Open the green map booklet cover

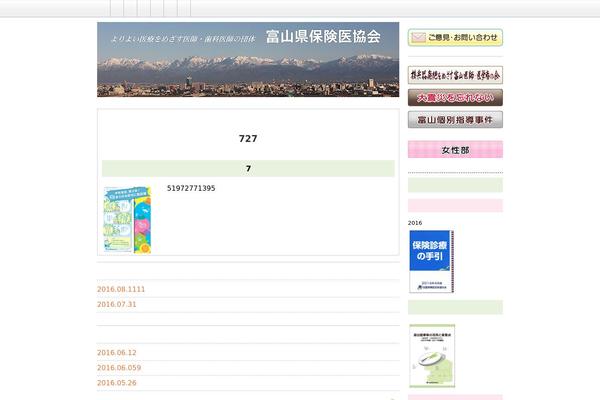point(432,356)
